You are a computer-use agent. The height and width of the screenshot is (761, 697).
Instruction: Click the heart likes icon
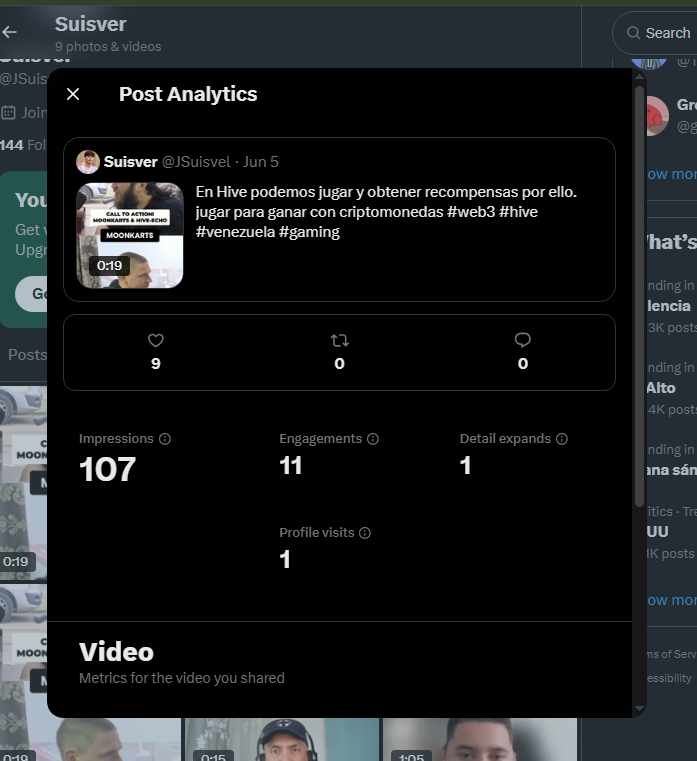(155, 340)
